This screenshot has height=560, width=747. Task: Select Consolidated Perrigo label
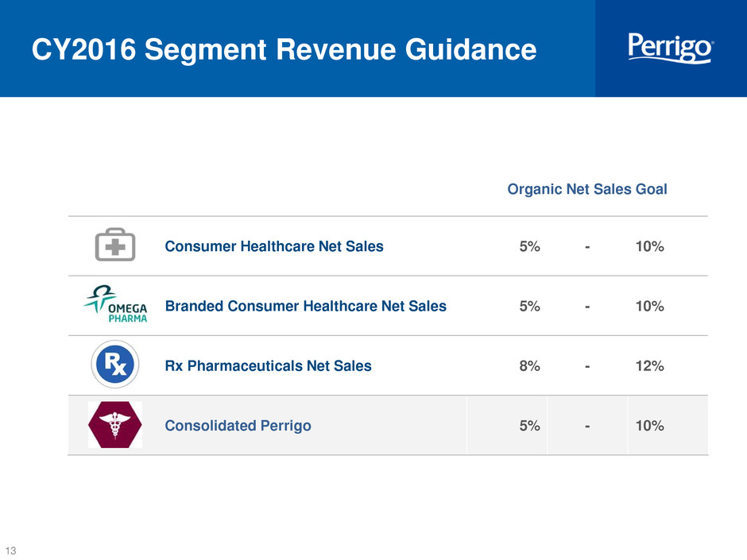pyautogui.click(x=238, y=425)
